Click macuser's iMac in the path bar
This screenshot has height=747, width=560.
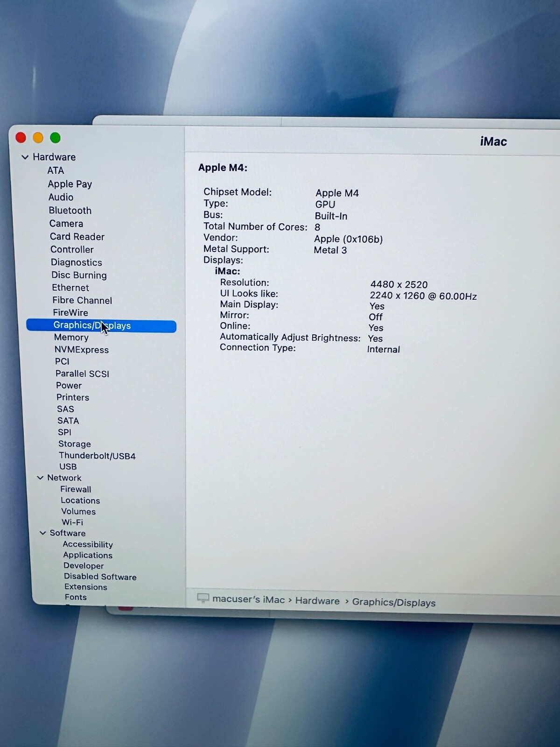[248, 599]
